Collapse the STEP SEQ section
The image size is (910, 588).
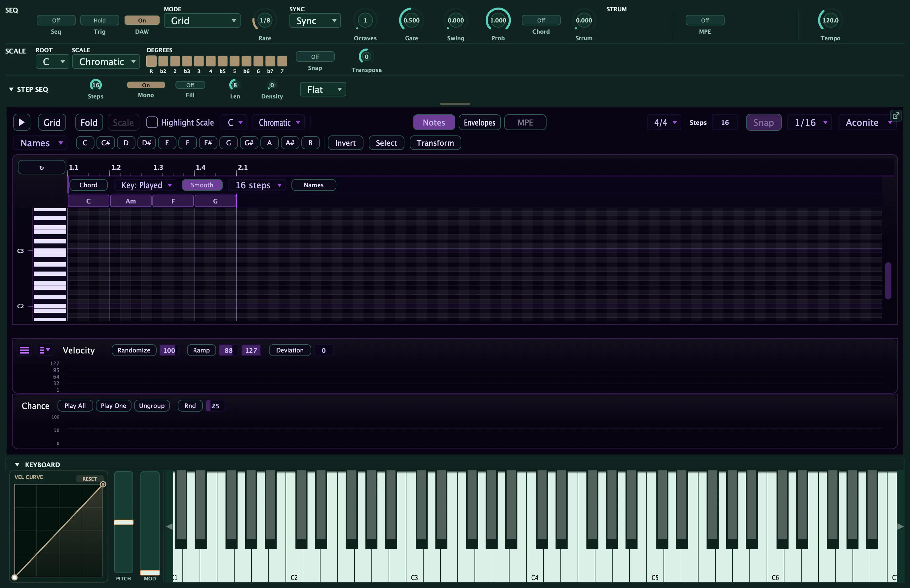coord(11,89)
